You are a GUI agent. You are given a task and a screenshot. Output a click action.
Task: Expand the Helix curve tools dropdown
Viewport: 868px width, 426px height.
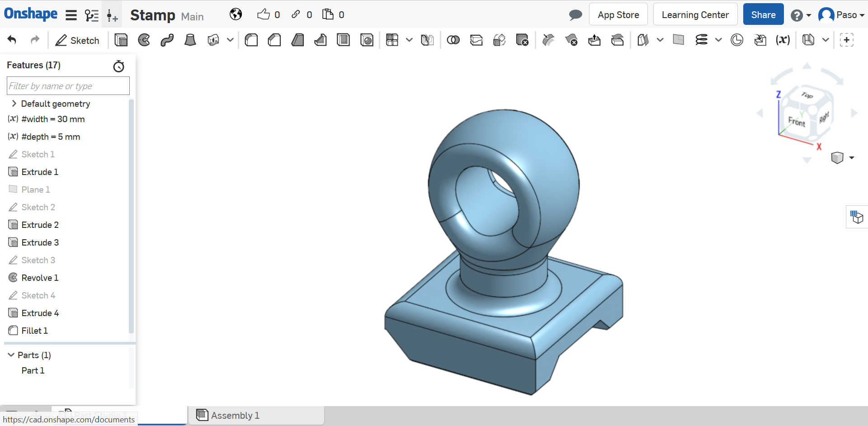click(718, 40)
